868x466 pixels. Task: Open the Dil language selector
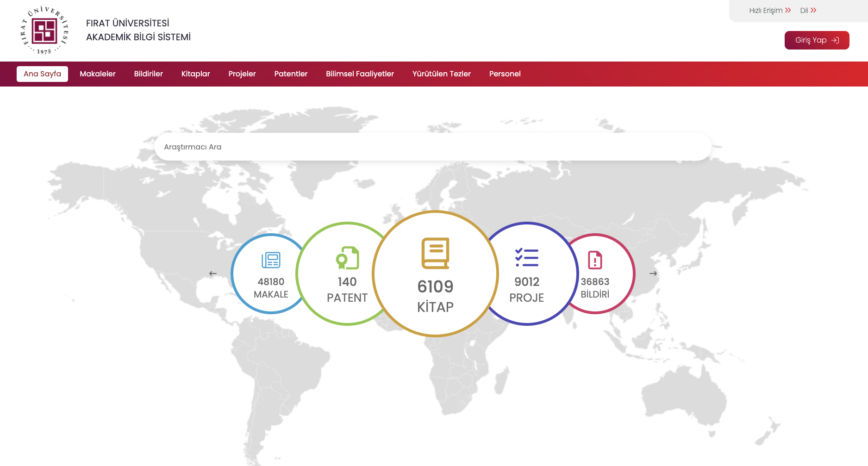click(808, 10)
